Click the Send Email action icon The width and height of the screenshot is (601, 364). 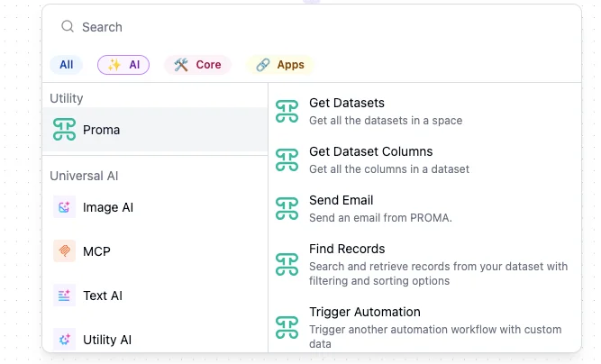point(287,209)
